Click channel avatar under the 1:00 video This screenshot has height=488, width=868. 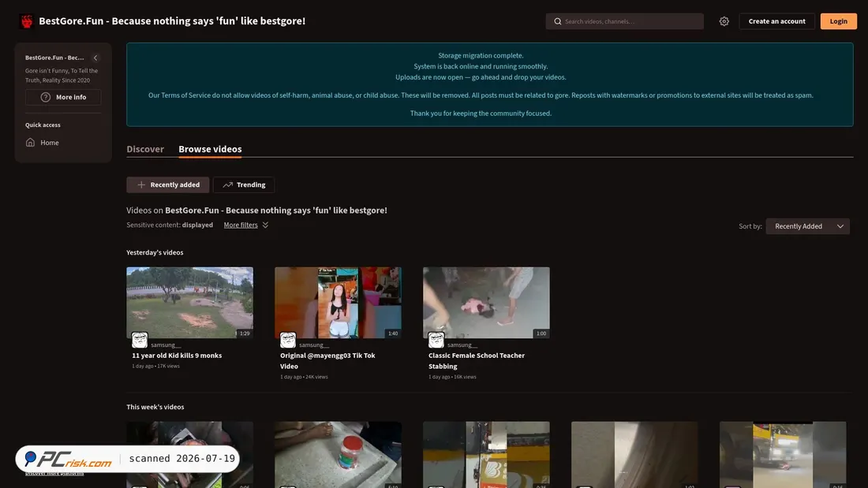[x=436, y=340]
